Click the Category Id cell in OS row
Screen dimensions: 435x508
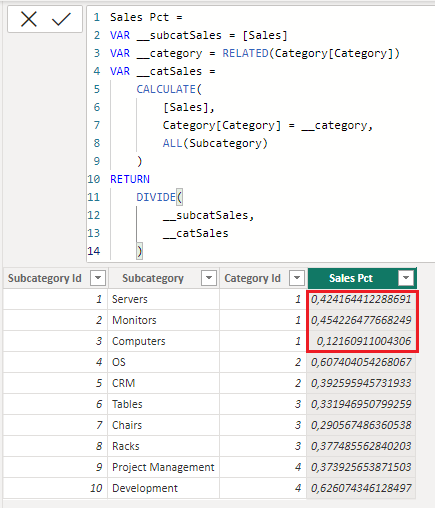[263, 362]
